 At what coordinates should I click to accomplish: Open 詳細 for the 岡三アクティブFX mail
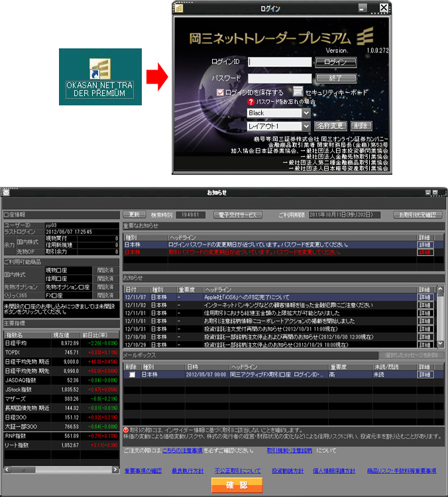[x=425, y=374]
